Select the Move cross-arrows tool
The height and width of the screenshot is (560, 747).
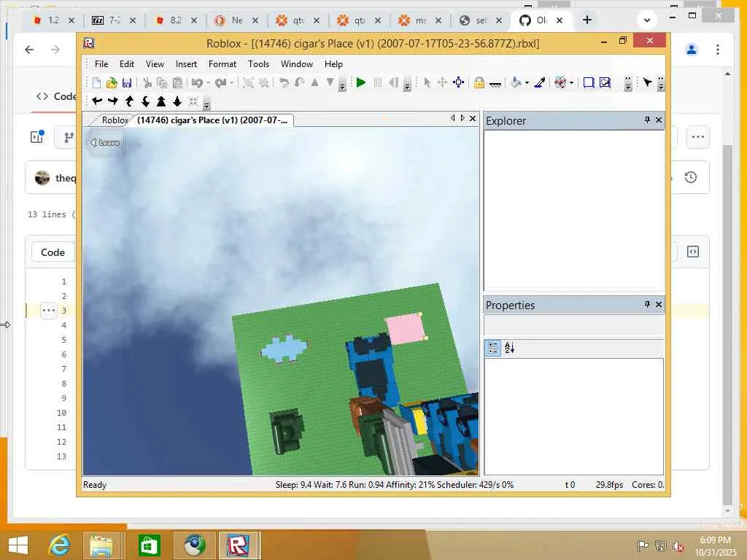tap(443, 83)
